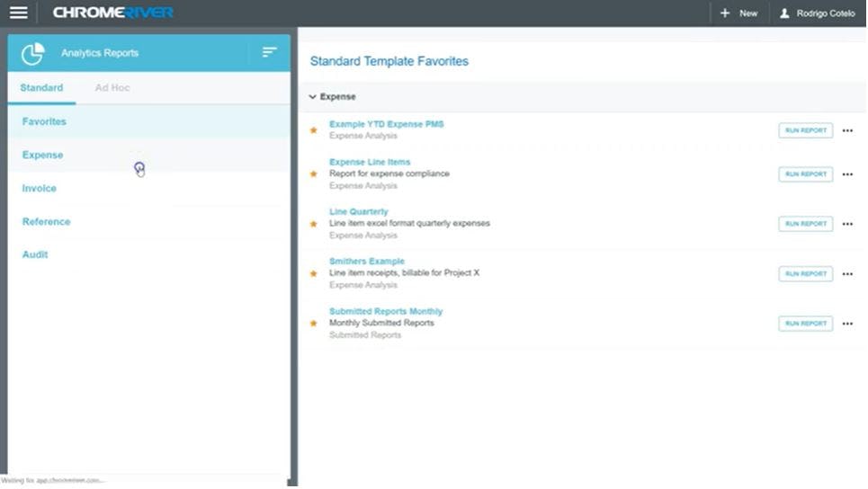Open the Line Quarterly report link
Image resolution: width=868 pixels, height=489 pixels.
click(359, 212)
